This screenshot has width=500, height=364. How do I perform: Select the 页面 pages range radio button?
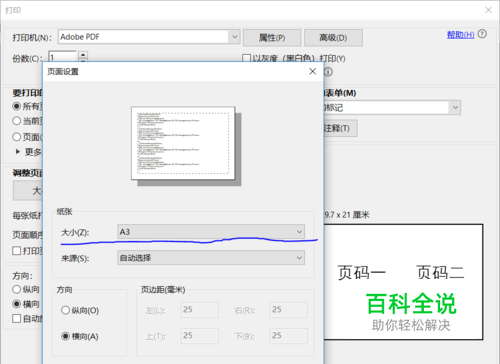tap(16, 137)
